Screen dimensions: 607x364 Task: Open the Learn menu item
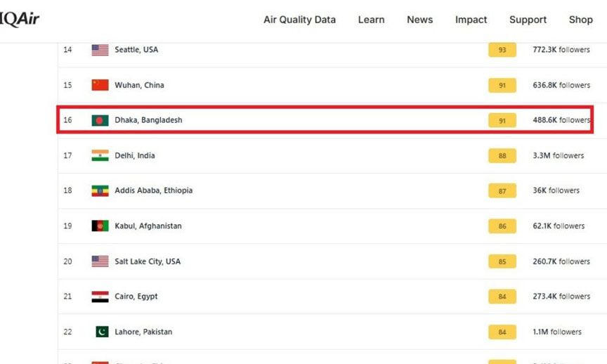371,20
